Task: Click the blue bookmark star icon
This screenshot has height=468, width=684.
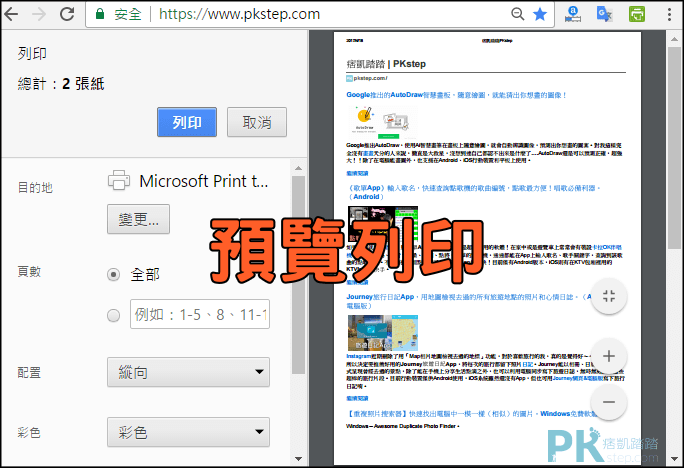Action: [x=540, y=14]
